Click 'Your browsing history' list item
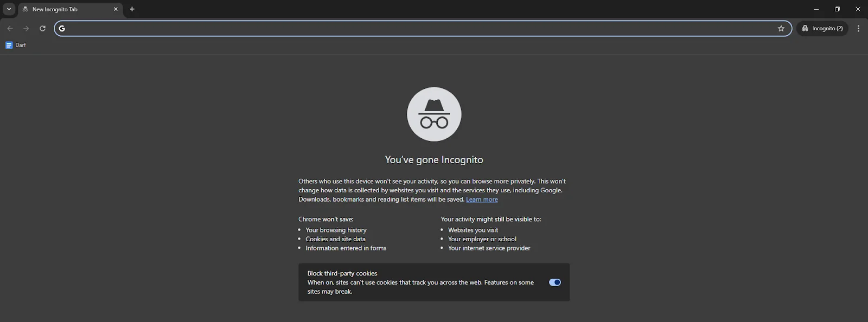 tap(336, 230)
